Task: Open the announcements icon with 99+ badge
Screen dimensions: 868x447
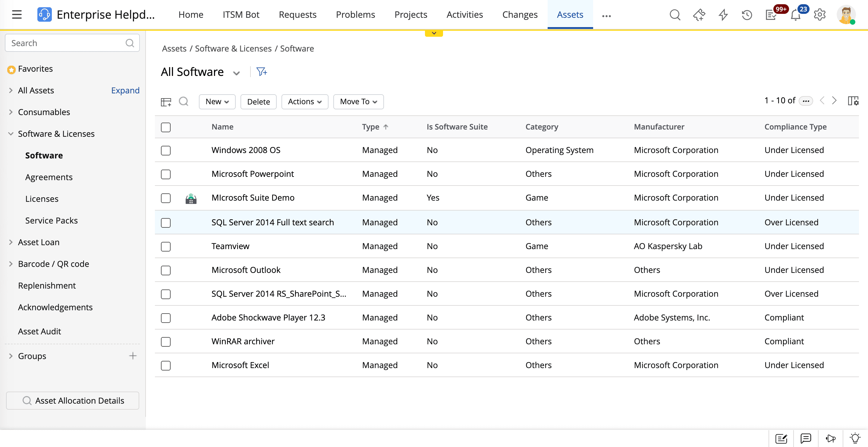Action: coord(771,14)
